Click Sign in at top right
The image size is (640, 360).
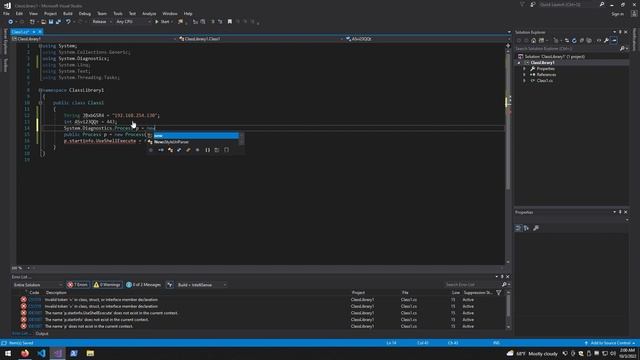pyautogui.click(x=617, y=14)
